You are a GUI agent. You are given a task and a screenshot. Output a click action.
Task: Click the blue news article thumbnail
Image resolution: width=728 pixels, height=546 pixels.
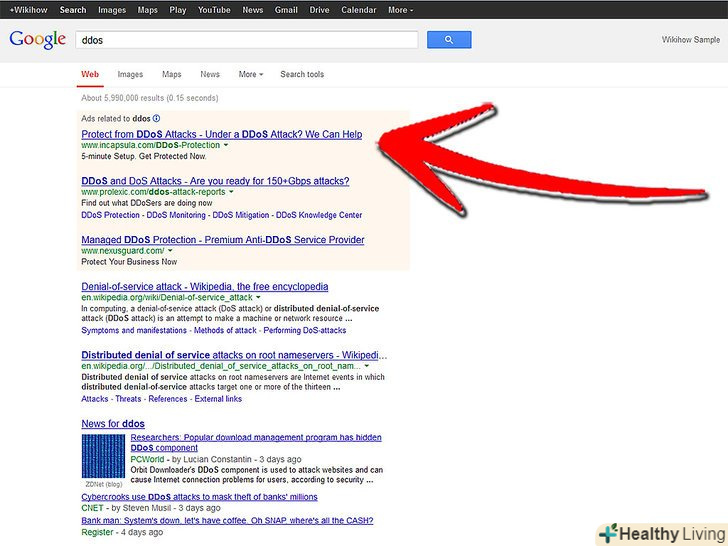tap(103, 456)
